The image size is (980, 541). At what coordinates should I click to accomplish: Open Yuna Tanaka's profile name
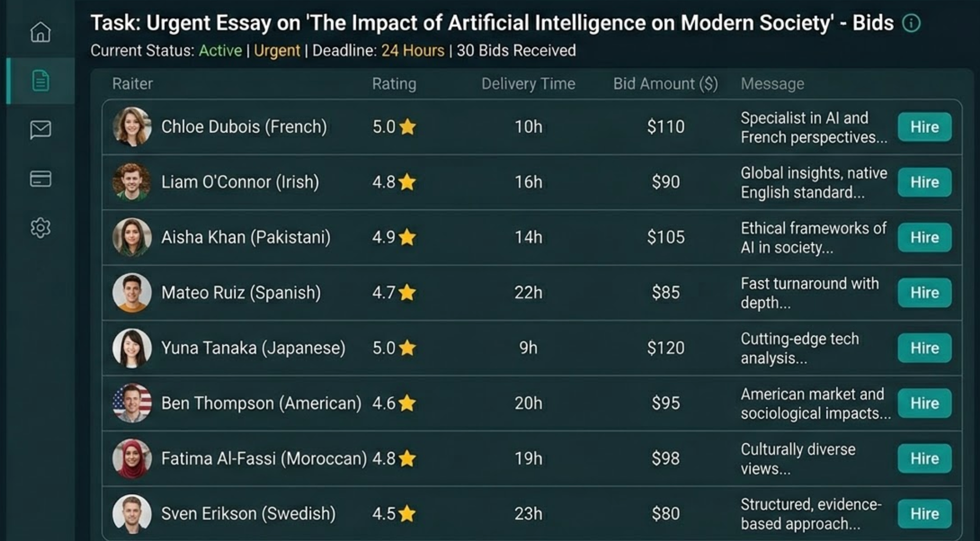coord(253,348)
